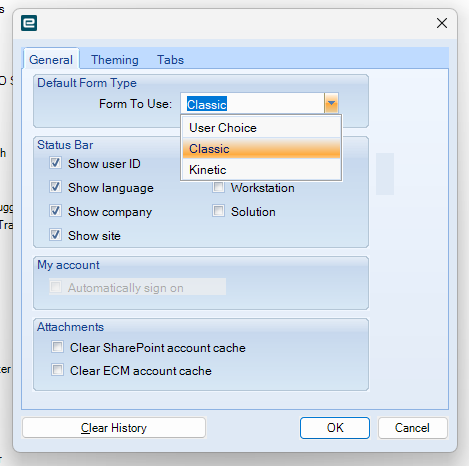The width and height of the screenshot is (469, 466).
Task: Uncheck the Show user ID checkbox
Action: tap(55, 163)
